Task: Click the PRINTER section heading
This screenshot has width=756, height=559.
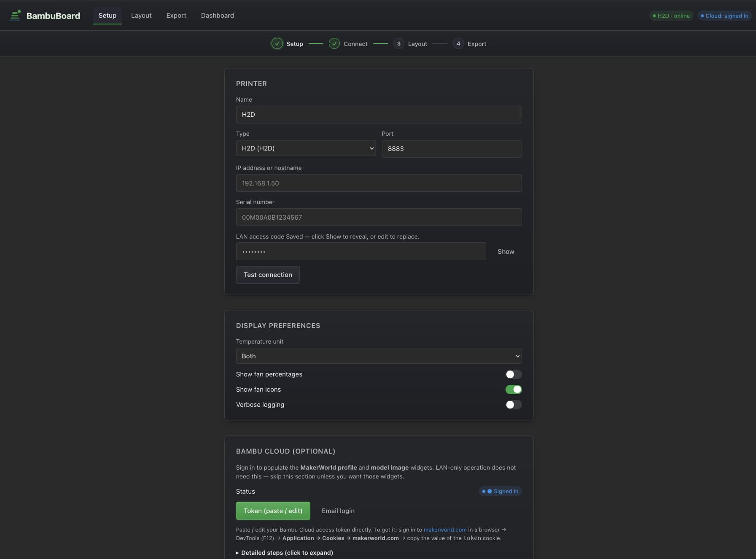Action: point(251,84)
